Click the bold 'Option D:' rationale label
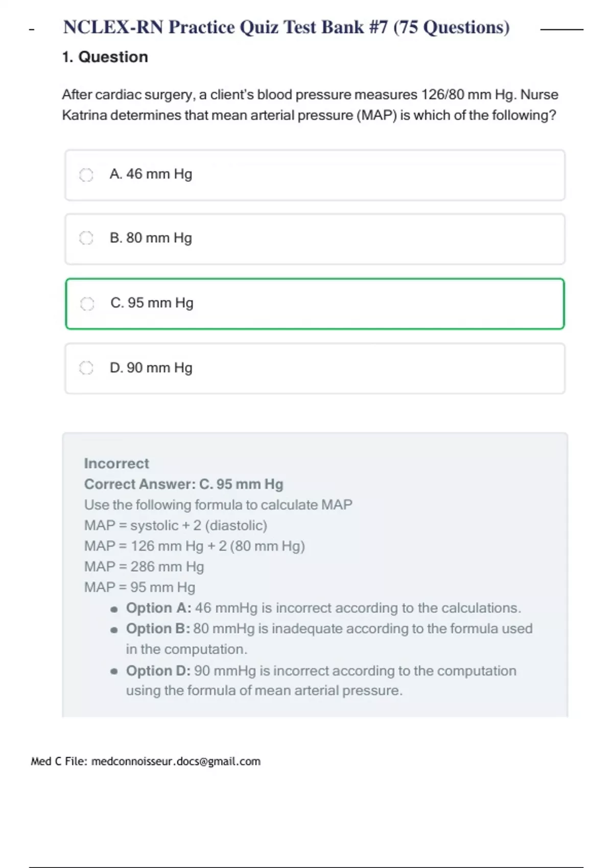The image size is (613, 868). tap(158, 670)
